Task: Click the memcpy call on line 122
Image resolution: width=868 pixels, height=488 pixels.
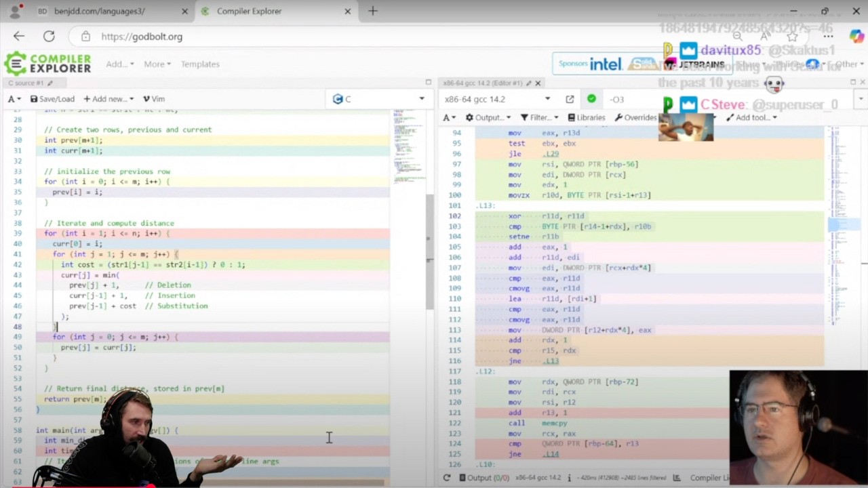Action: [554, 423]
